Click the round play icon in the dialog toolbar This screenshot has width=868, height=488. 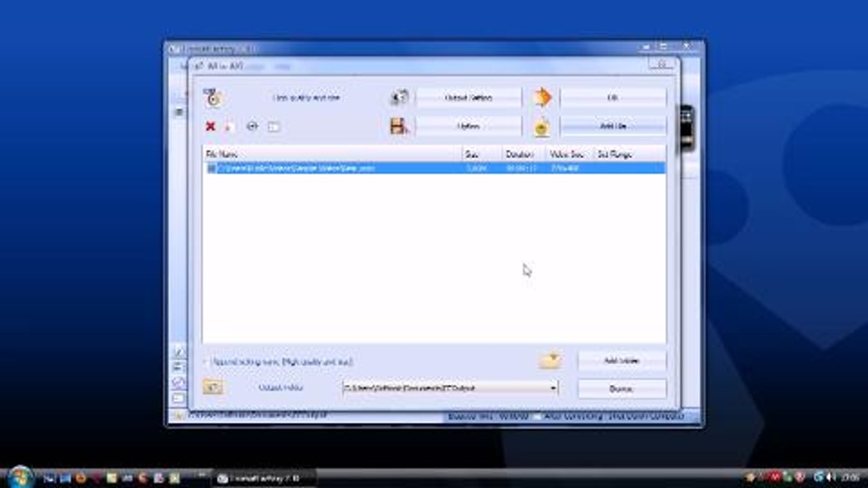point(252,126)
